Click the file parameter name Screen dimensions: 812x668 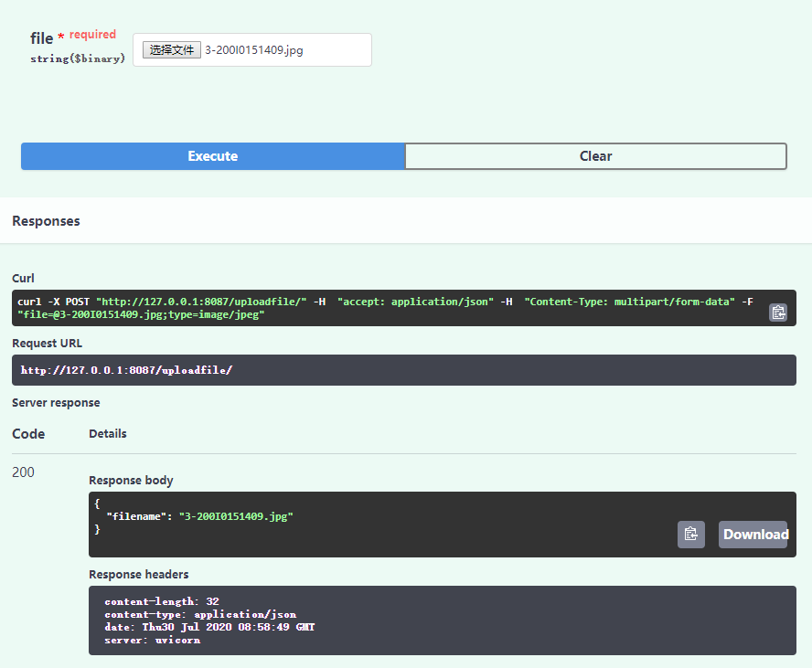(x=41, y=37)
